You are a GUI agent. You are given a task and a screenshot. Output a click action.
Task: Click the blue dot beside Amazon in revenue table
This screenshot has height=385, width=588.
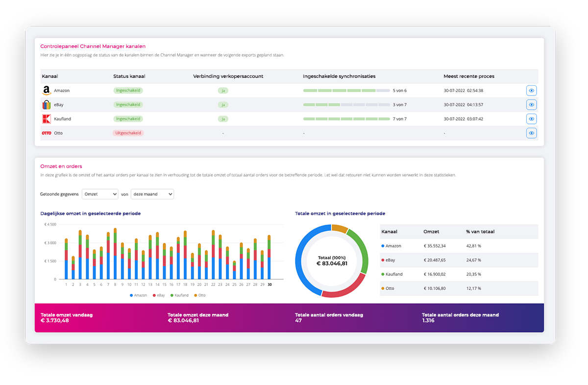click(x=383, y=246)
